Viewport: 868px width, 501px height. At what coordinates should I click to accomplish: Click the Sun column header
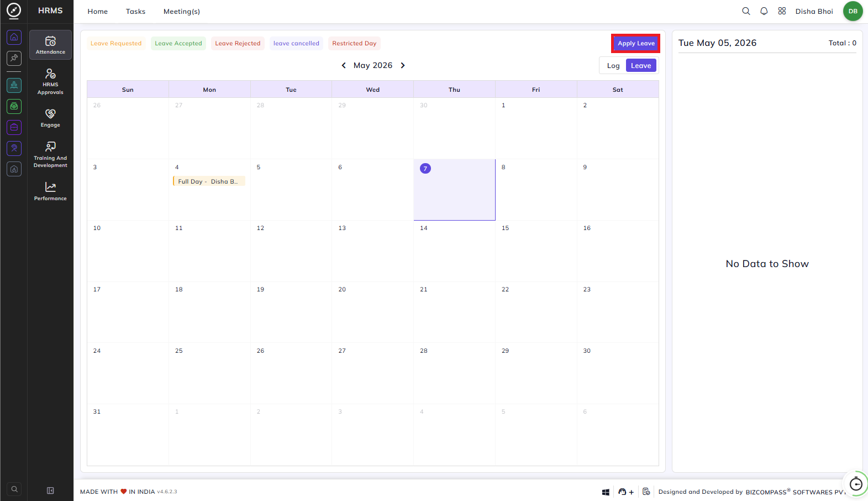point(128,90)
